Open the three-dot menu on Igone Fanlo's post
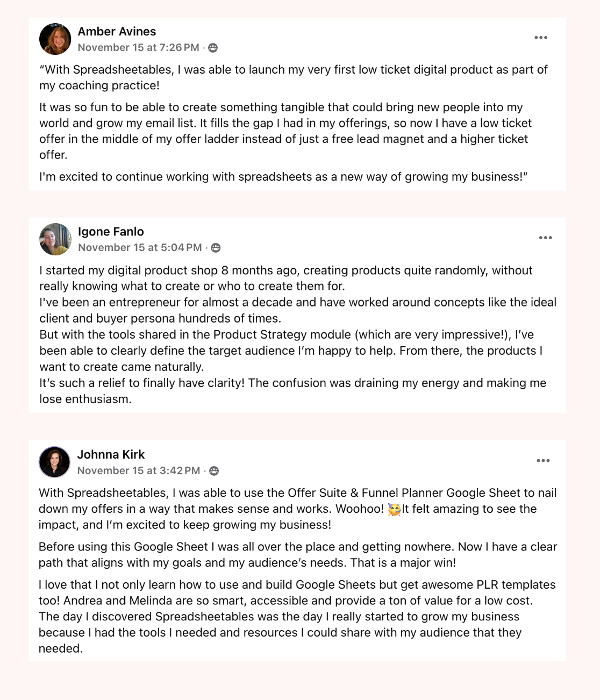 [x=546, y=238]
